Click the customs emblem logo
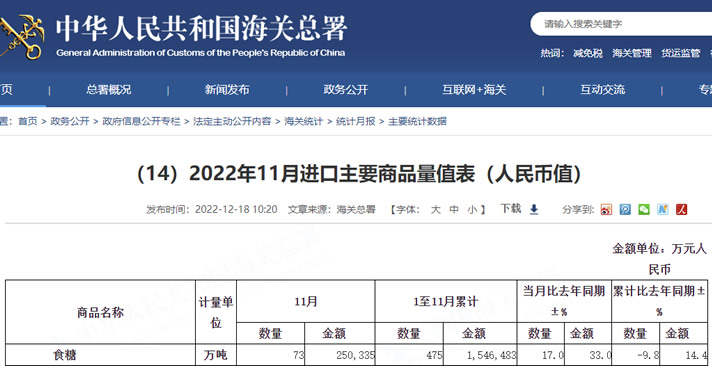The height and width of the screenshot is (376, 712). coord(22,36)
